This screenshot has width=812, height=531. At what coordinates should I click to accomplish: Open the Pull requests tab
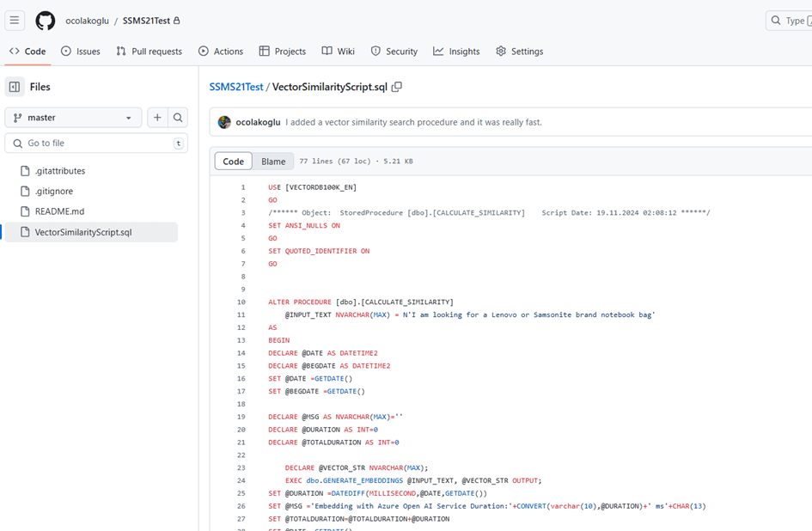pos(149,52)
